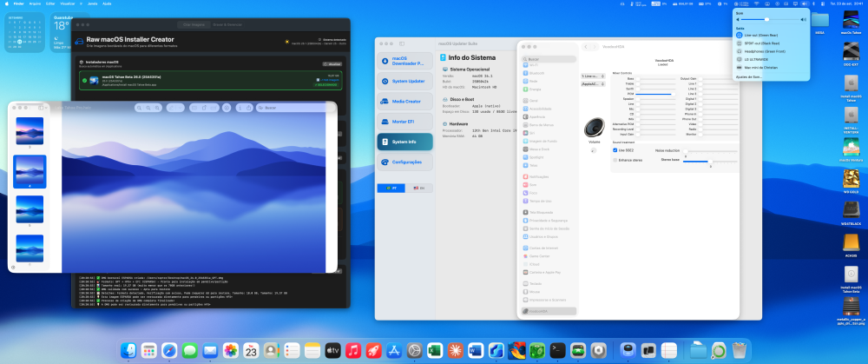This screenshot has height=364, width=868.
Task: Open the sidebar view dropdown in Preview
Action: (x=43, y=108)
